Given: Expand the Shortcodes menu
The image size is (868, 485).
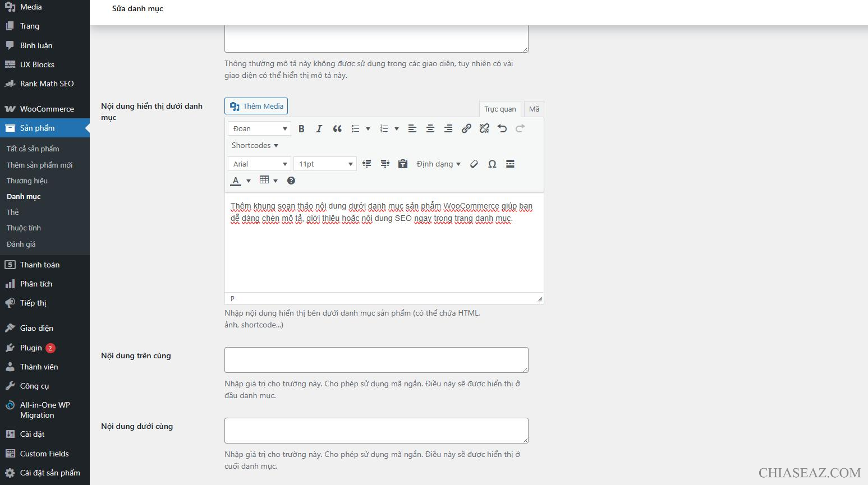Looking at the screenshot, I should point(255,146).
